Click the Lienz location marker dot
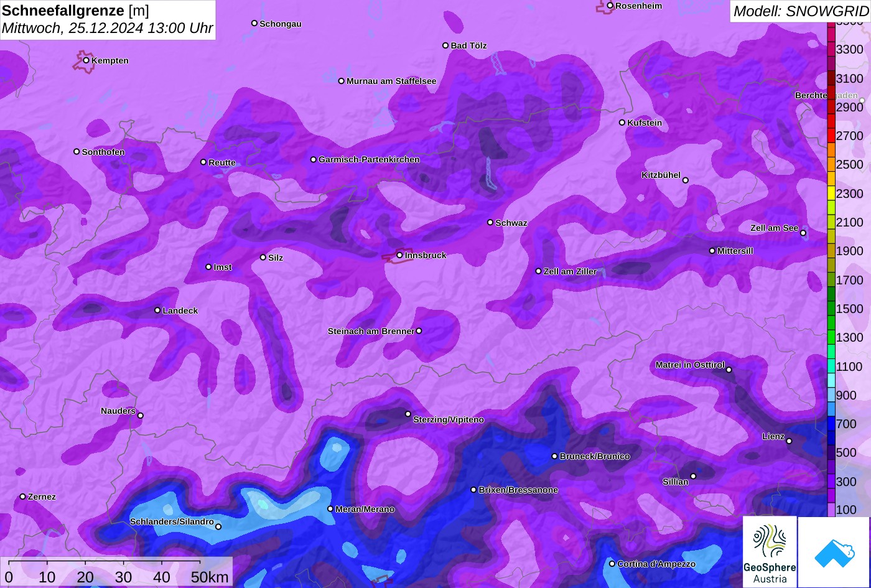The height and width of the screenshot is (588, 871). tap(789, 441)
